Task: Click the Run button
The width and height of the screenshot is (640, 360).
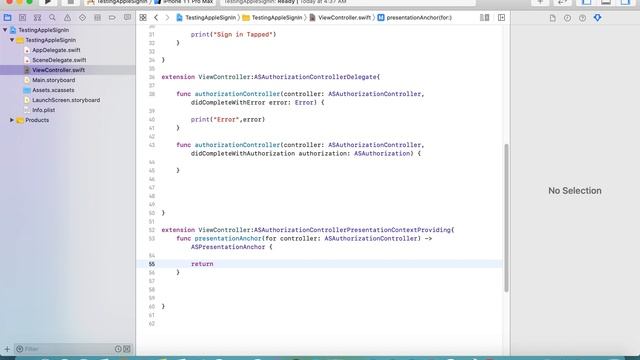Action: coord(48,2)
